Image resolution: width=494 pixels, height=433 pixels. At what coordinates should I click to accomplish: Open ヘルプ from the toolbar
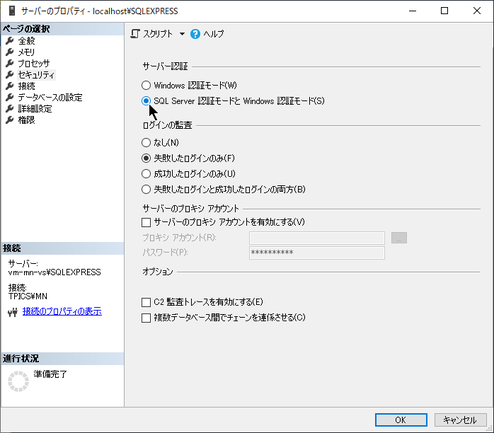(x=207, y=34)
